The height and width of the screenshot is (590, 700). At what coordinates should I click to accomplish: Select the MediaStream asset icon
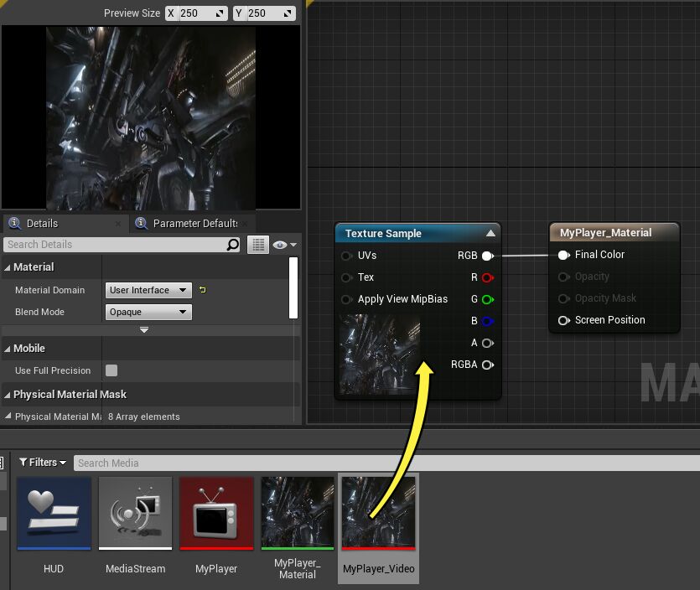point(135,513)
